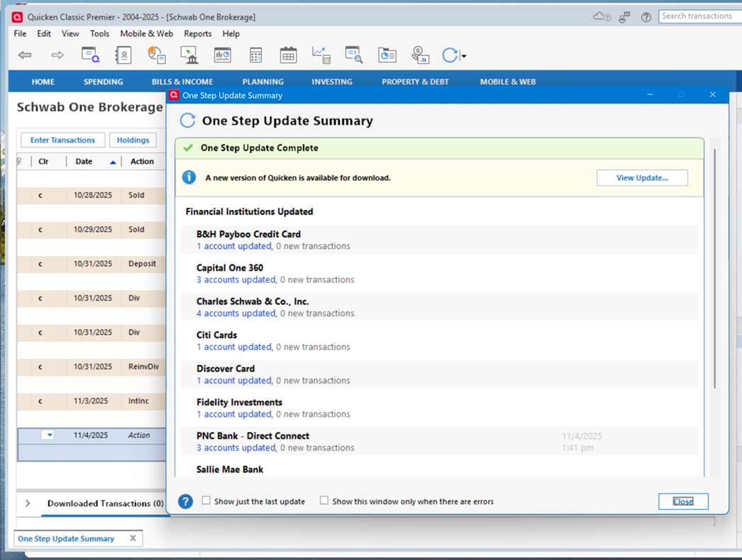Open the File menu
The height and width of the screenshot is (560, 742).
[20, 33]
